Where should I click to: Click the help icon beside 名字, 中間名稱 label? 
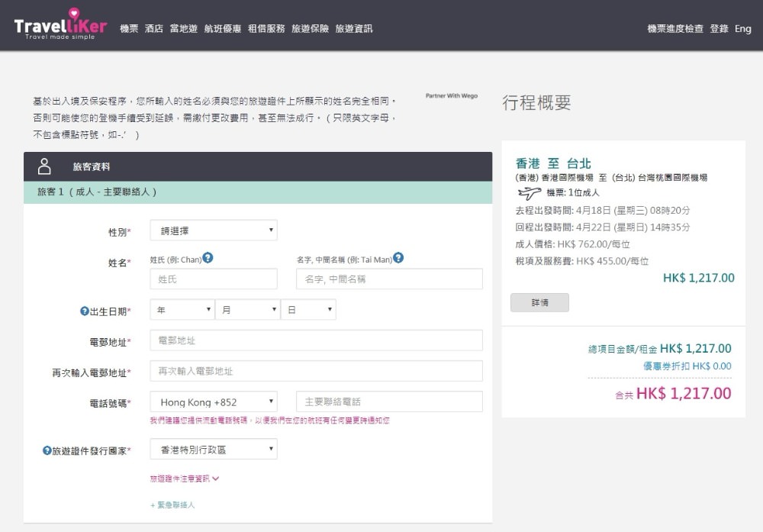point(398,258)
